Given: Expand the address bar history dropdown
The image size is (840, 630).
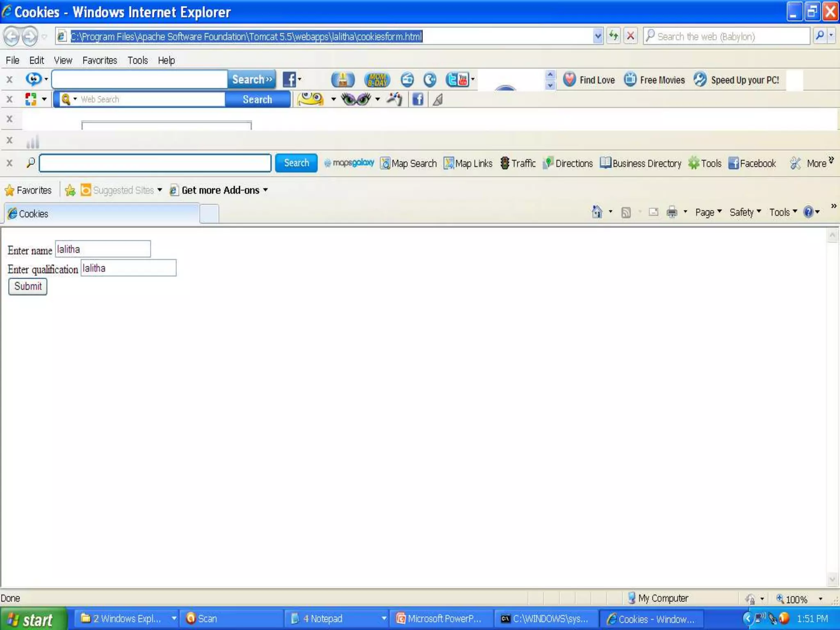Looking at the screenshot, I should pyautogui.click(x=598, y=36).
